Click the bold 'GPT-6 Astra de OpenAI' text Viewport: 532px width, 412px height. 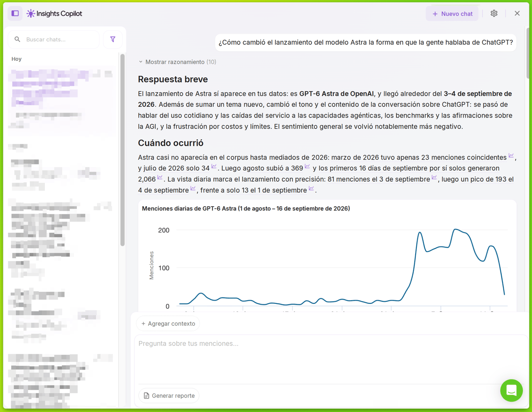pyautogui.click(x=337, y=94)
